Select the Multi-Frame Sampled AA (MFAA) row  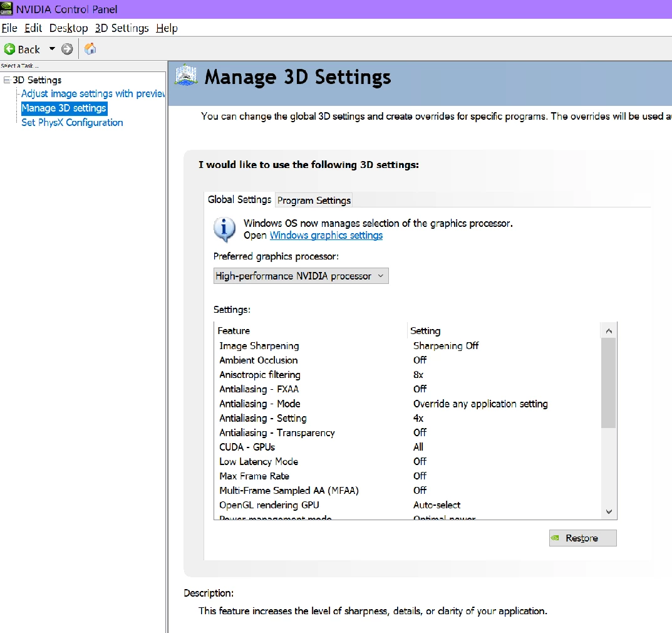point(407,491)
